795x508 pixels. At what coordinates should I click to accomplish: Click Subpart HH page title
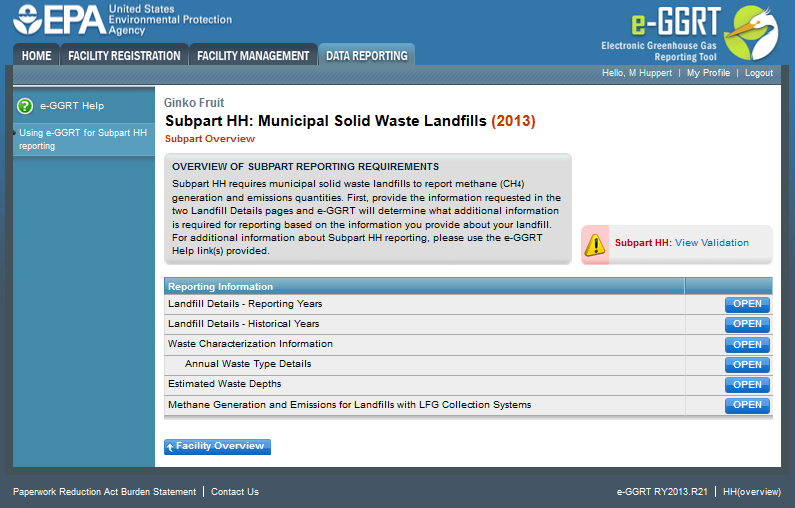click(x=350, y=121)
